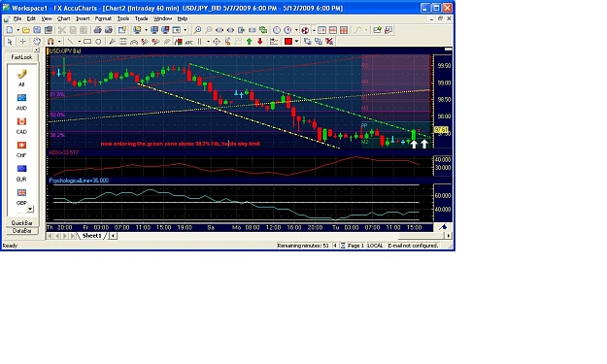
Task: Create a new chart document
Action: pos(10,30)
